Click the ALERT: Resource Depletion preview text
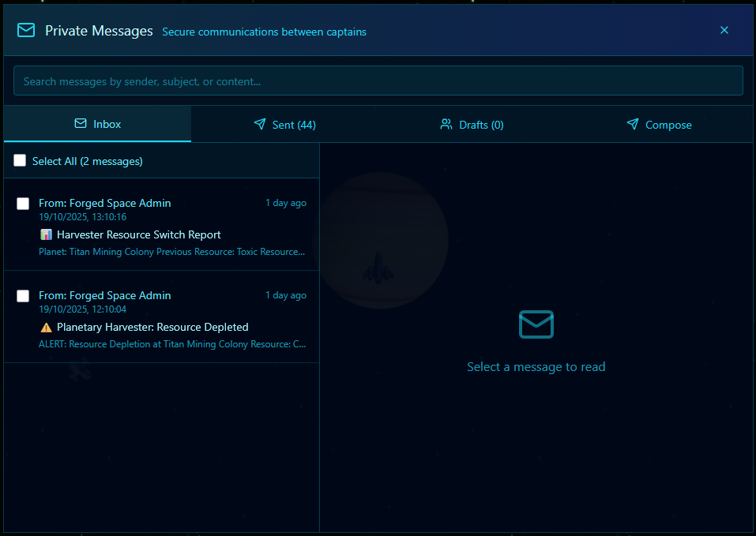This screenshot has height=536, width=756. [172, 344]
